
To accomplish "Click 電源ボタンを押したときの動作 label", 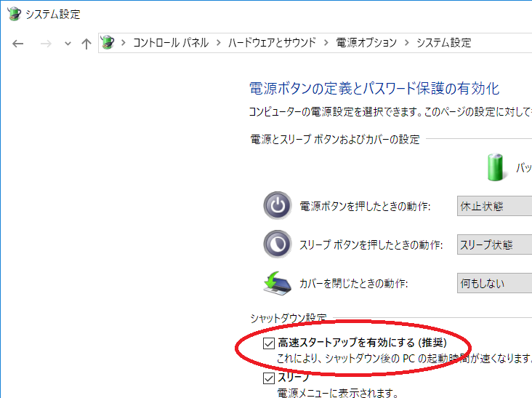I will pyautogui.click(x=365, y=206).
